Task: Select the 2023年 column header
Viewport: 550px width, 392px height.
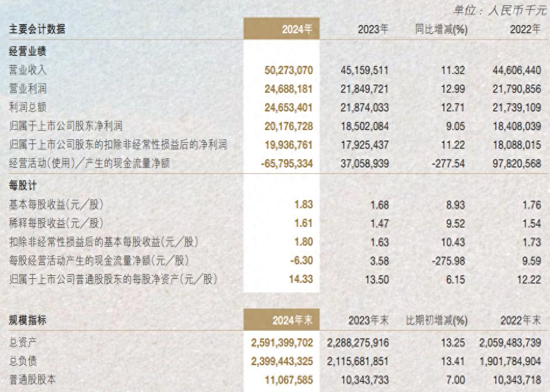Action: pos(373,29)
